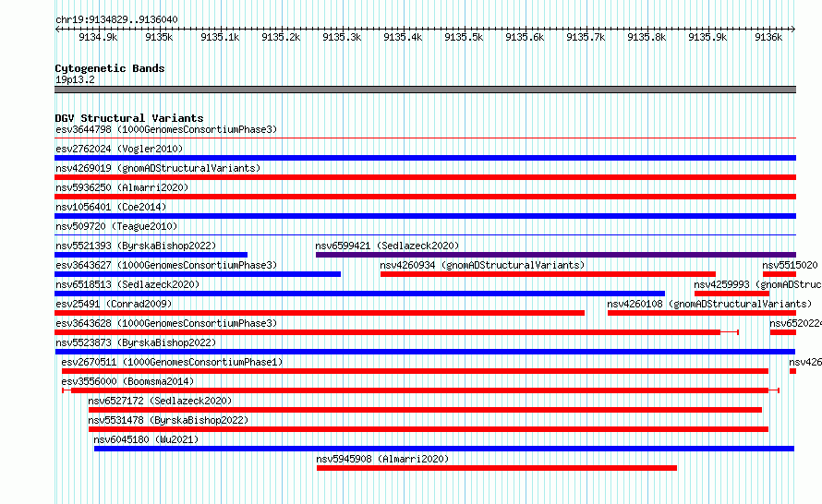
Task: Click the red bar under esv25491
Action: point(320,313)
